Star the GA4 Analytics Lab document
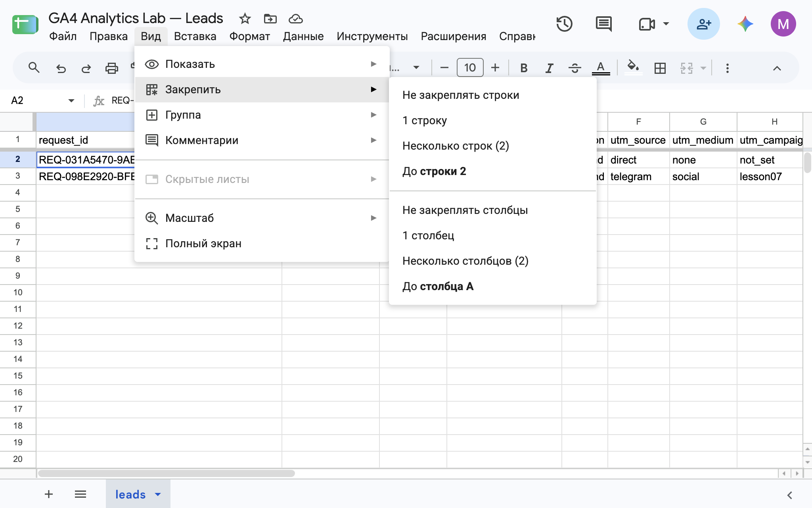812x508 pixels. pos(245,19)
